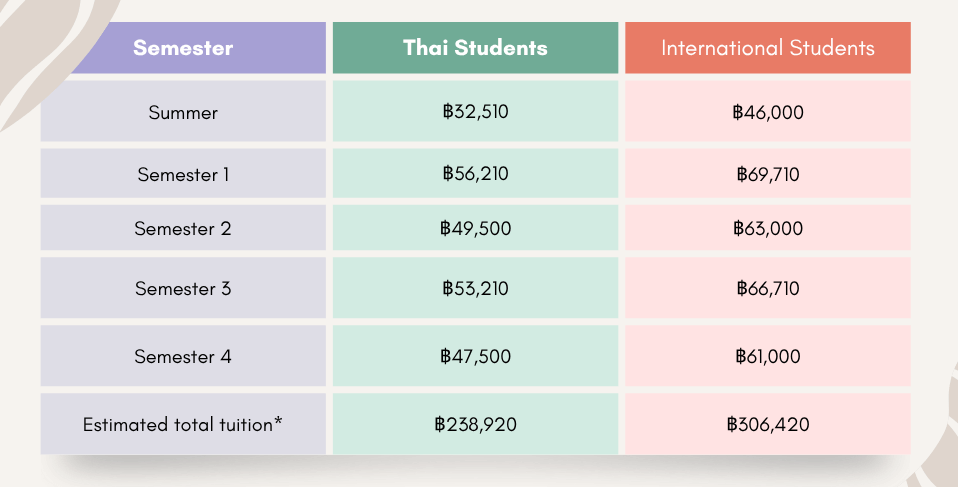Screen dimensions: 958x487
Task: Click the Semester column header
Action: 183,48
